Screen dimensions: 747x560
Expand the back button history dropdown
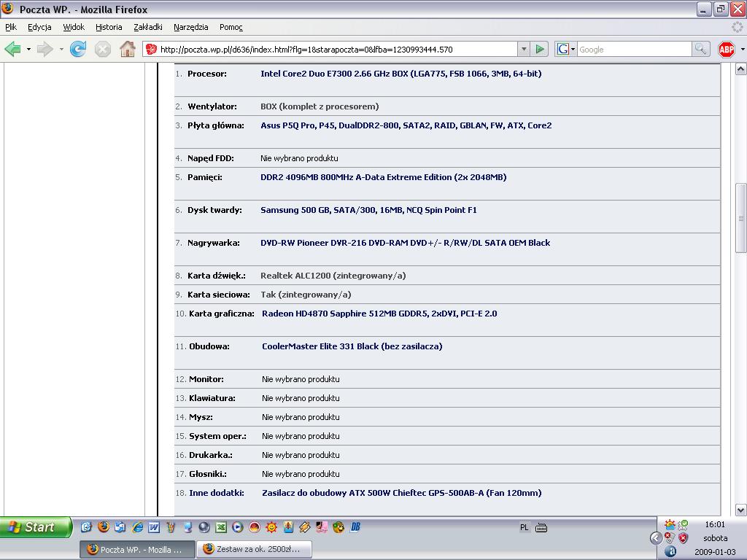pyautogui.click(x=28, y=50)
